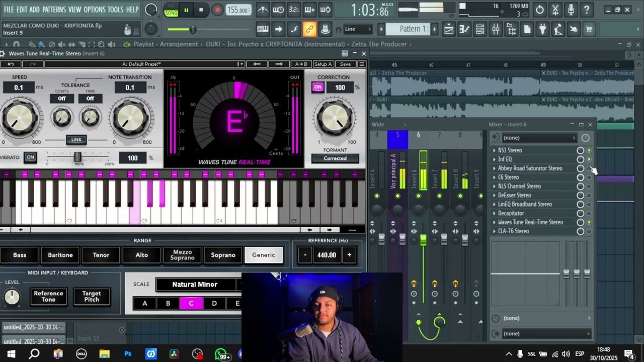Open the shopping cart content library icon
644x362 pixels.
click(x=589, y=29)
